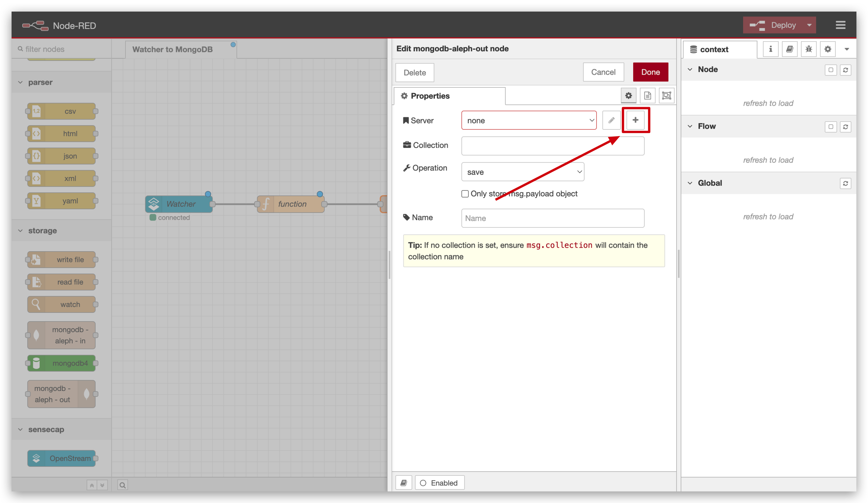Switch to Watcher to MongoDB flow tab
This screenshot has height=503, width=868.
(x=181, y=49)
